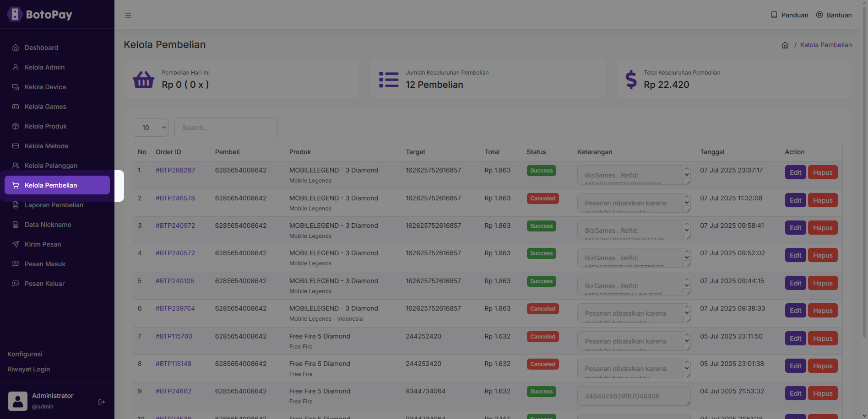
Task: Click the Kelola Pembelian cart icon
Action: [x=16, y=185]
